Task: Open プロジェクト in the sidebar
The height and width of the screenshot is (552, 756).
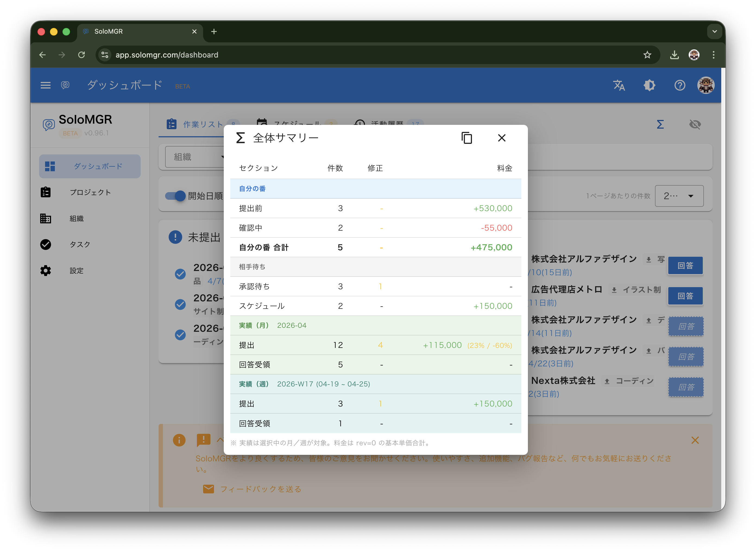Action: 90,192
